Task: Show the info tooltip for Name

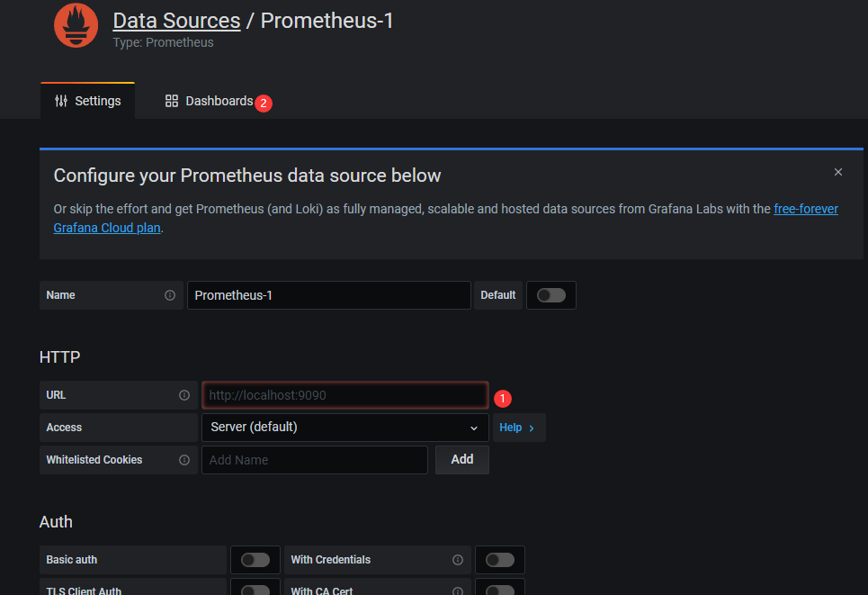Action: tap(170, 295)
